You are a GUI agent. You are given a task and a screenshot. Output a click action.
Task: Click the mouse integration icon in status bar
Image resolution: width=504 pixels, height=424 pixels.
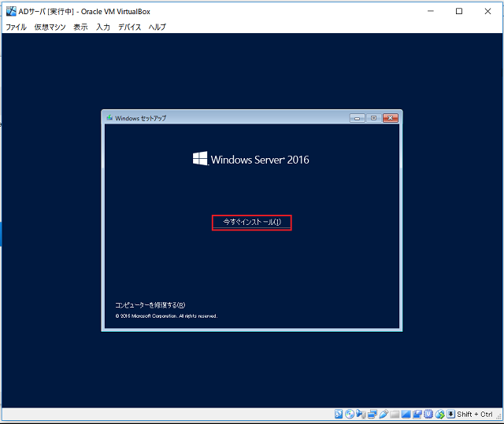440,415
